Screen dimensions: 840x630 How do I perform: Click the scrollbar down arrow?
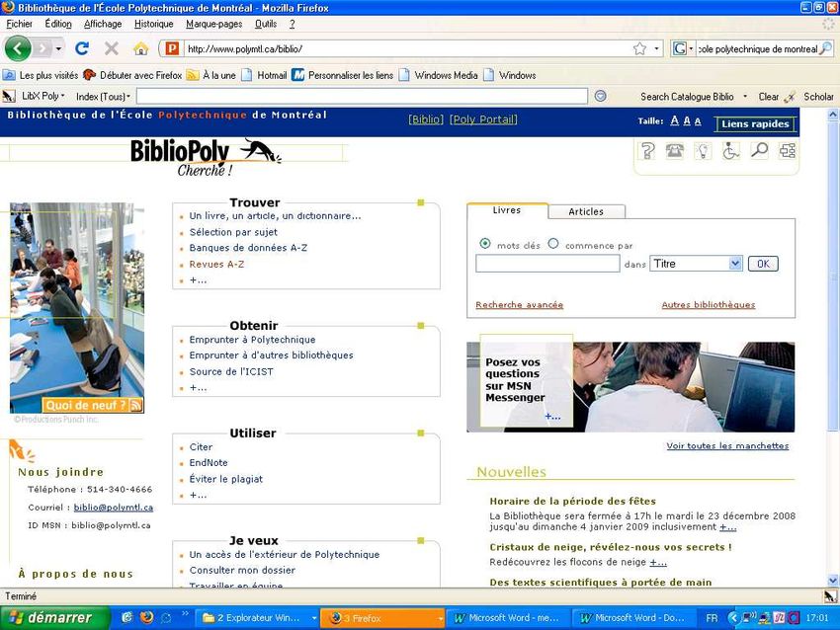833,581
